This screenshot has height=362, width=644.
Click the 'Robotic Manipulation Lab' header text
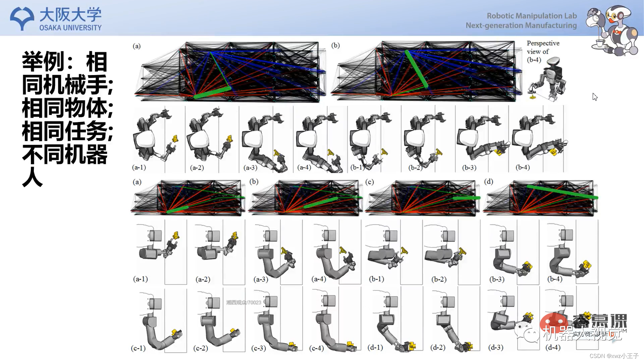(532, 16)
